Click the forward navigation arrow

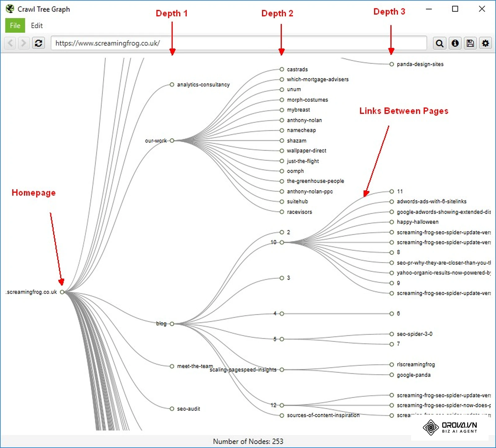[24, 43]
